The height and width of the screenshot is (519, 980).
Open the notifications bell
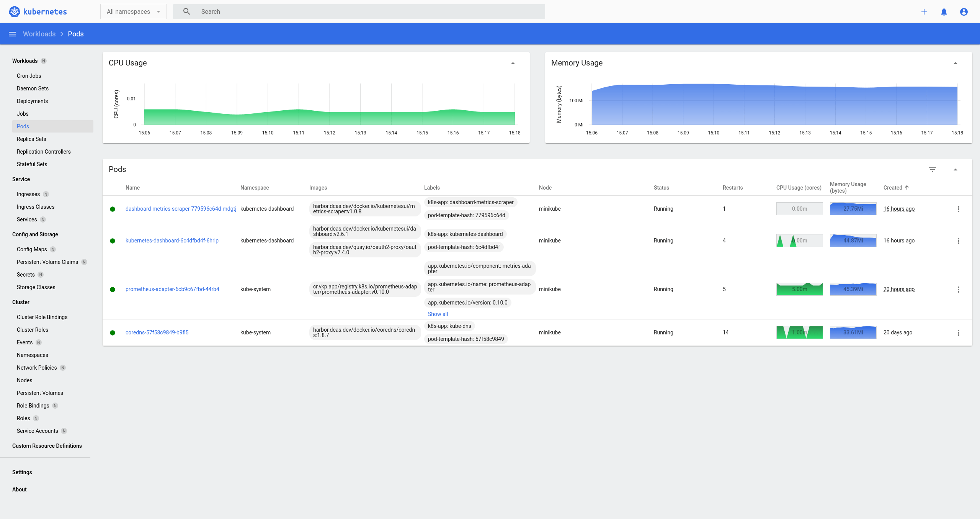click(x=944, y=11)
